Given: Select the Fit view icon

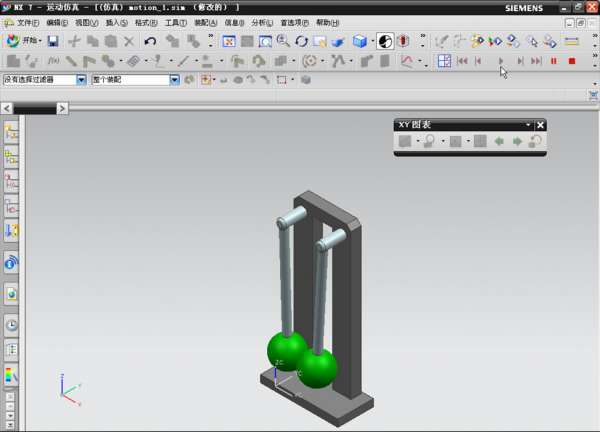Looking at the screenshot, I should (x=228, y=41).
